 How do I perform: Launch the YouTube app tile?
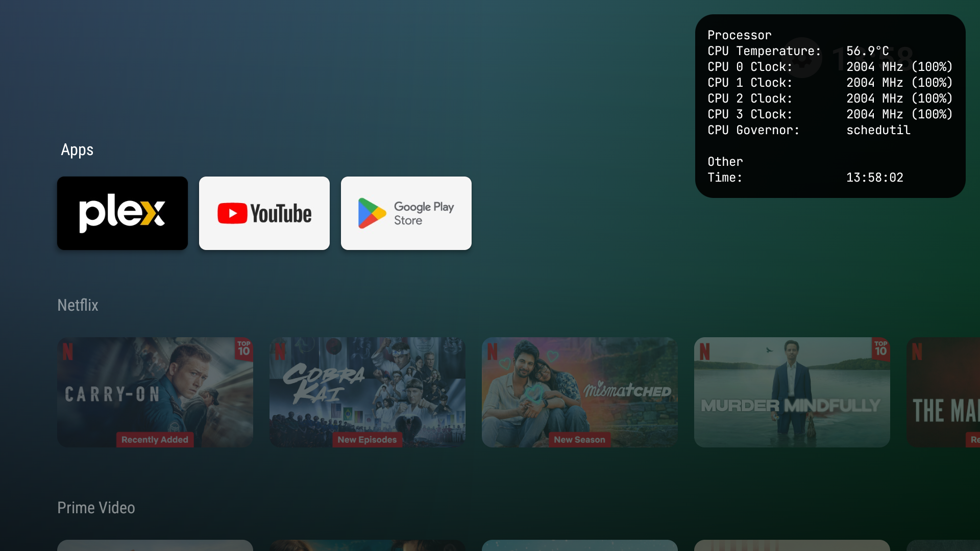[x=264, y=213]
